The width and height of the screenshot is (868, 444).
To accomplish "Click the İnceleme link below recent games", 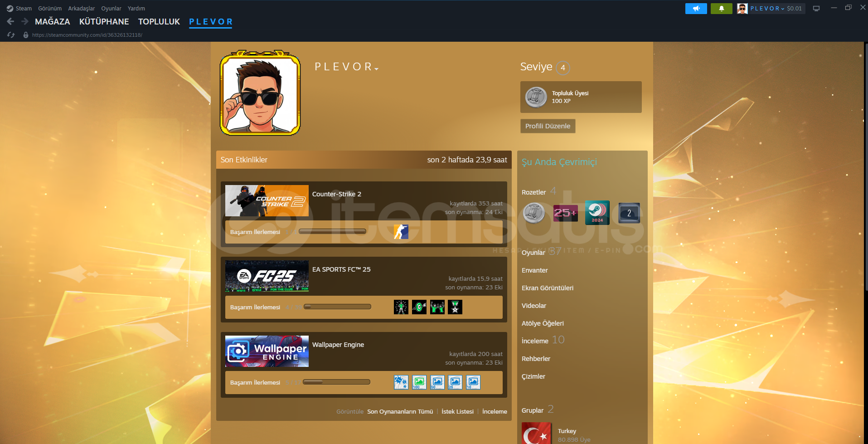I will (x=495, y=412).
